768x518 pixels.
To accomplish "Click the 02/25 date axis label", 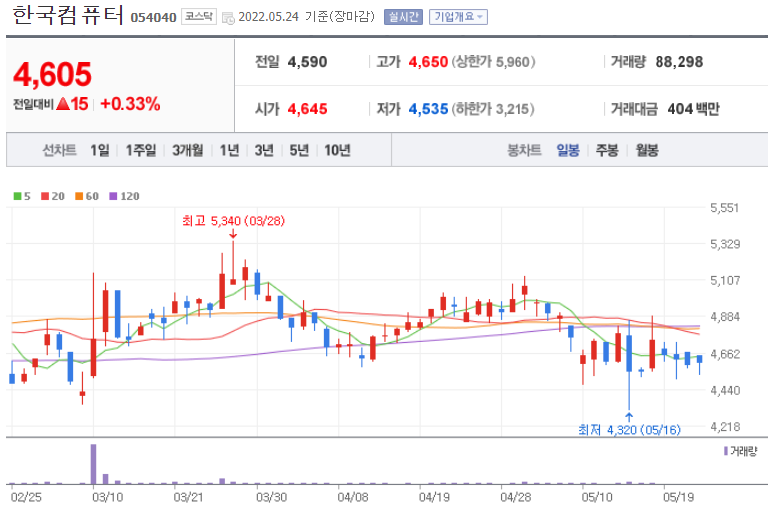I will pos(26,497).
